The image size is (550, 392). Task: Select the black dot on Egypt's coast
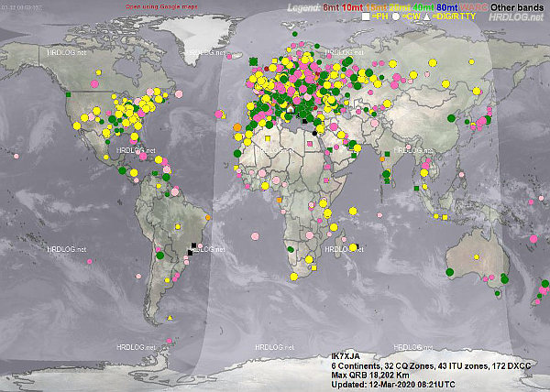pyautogui.click(x=314, y=133)
